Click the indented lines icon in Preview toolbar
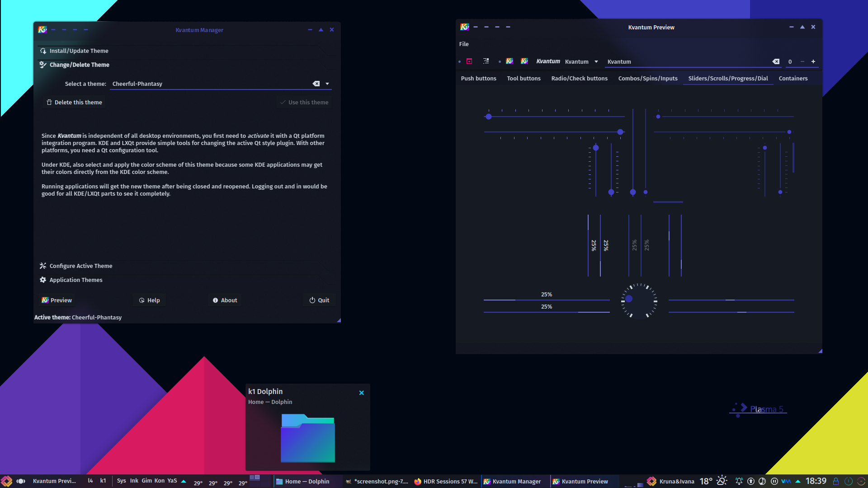The width and height of the screenshot is (868, 488). [x=486, y=61]
